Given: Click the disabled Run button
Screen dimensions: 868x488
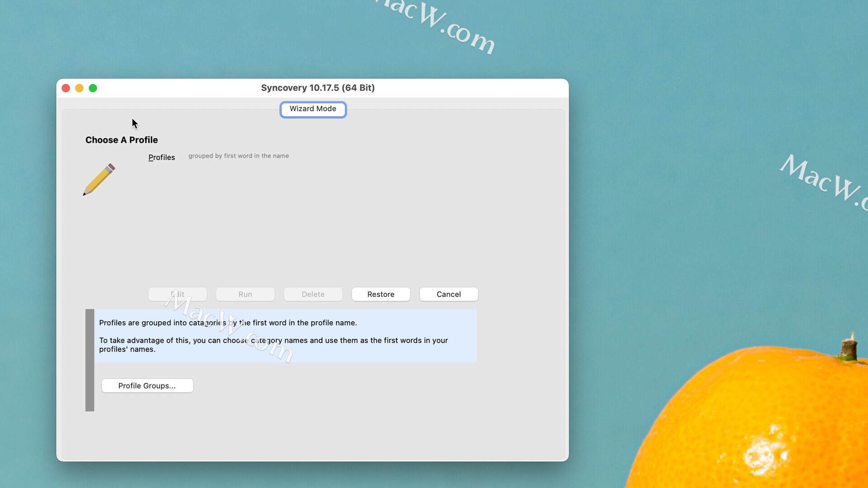Looking at the screenshot, I should click(x=245, y=294).
